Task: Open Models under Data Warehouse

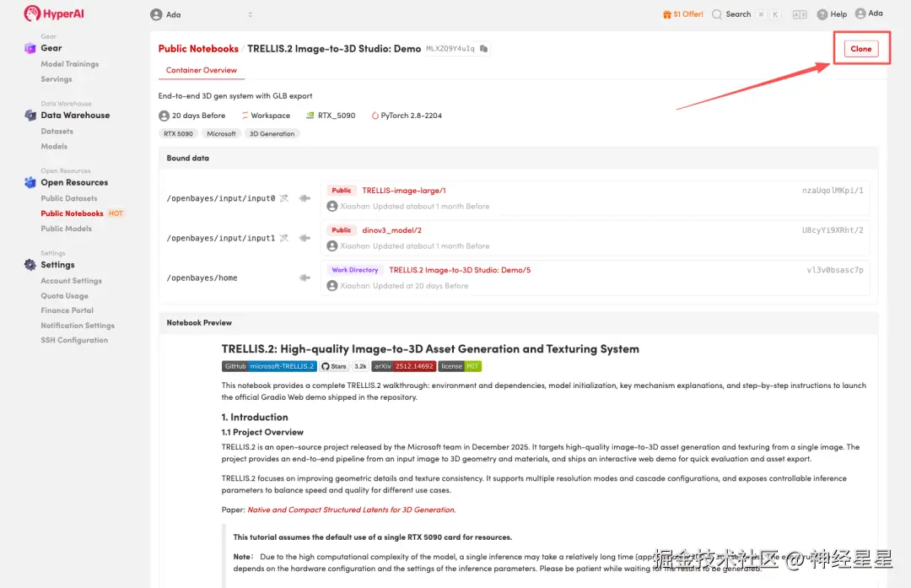Action: pyautogui.click(x=54, y=147)
